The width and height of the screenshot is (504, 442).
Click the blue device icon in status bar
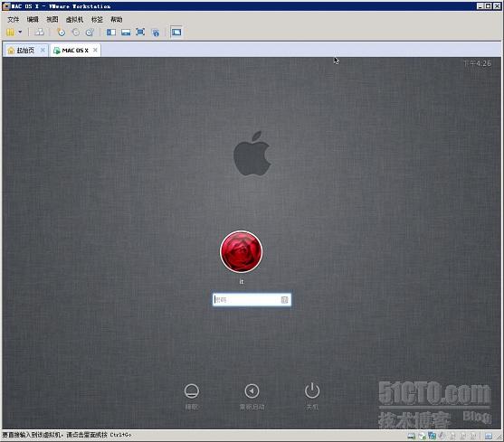click(x=432, y=436)
